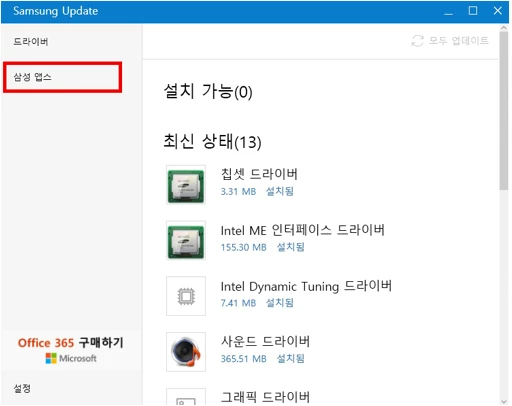Click the 칩셋 드라이버 chip icon
The width and height of the screenshot is (512, 406).
pyautogui.click(x=186, y=184)
